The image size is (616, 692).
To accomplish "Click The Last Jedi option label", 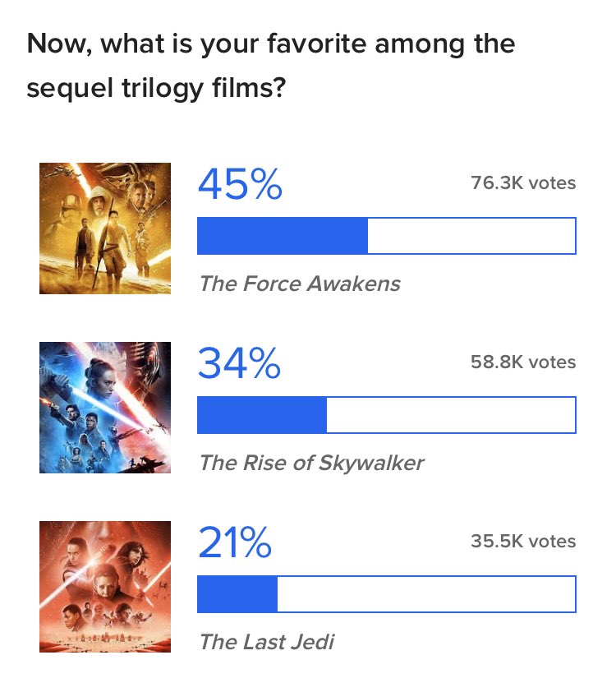I will point(267,642).
